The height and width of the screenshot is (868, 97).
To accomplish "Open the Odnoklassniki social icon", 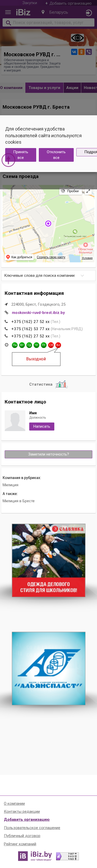I will pyautogui.click(x=81, y=52).
